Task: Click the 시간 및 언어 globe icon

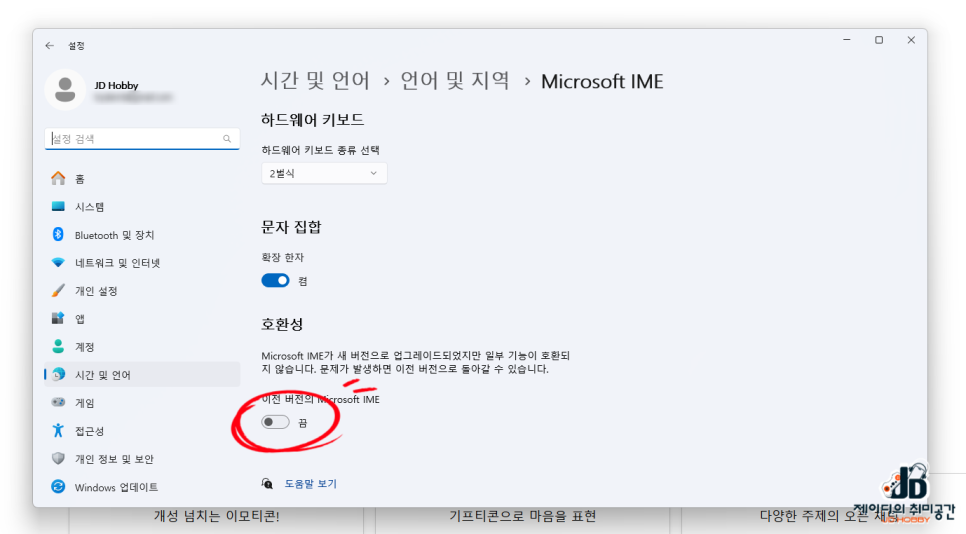Action: 59,374
